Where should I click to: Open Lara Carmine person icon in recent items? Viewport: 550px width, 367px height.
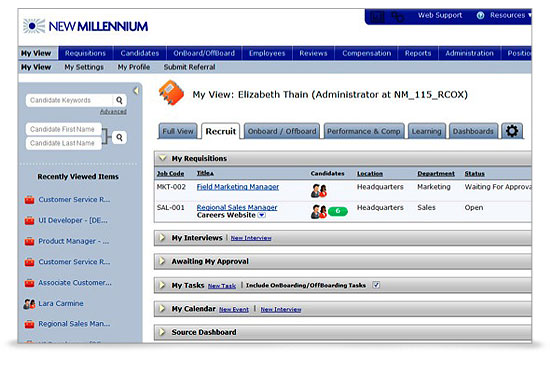(x=29, y=303)
